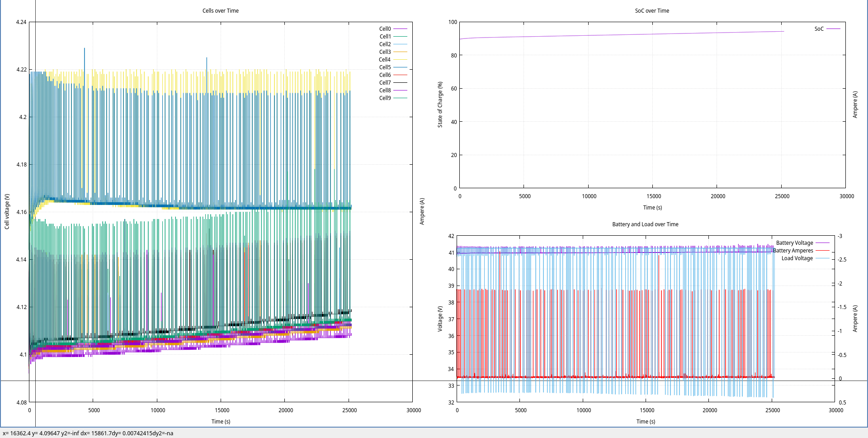Toggle the SoC legend entry
This screenshot has height=438, width=868.
[x=827, y=29]
